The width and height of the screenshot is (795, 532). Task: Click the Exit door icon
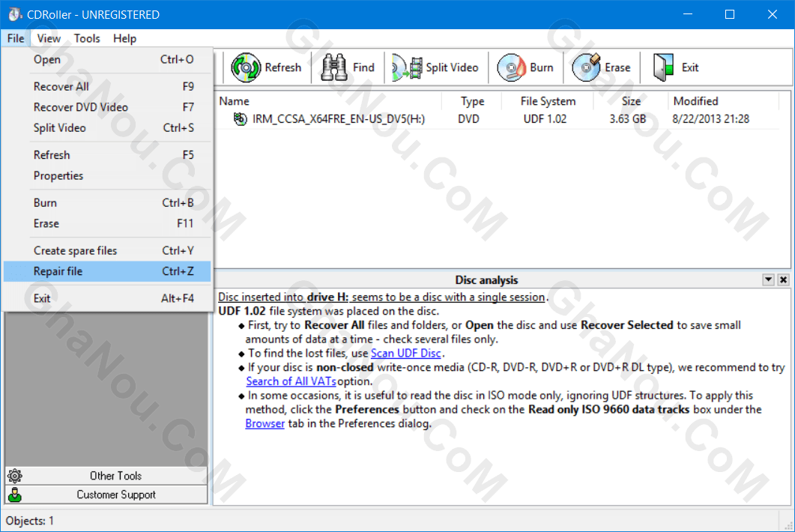tap(663, 67)
